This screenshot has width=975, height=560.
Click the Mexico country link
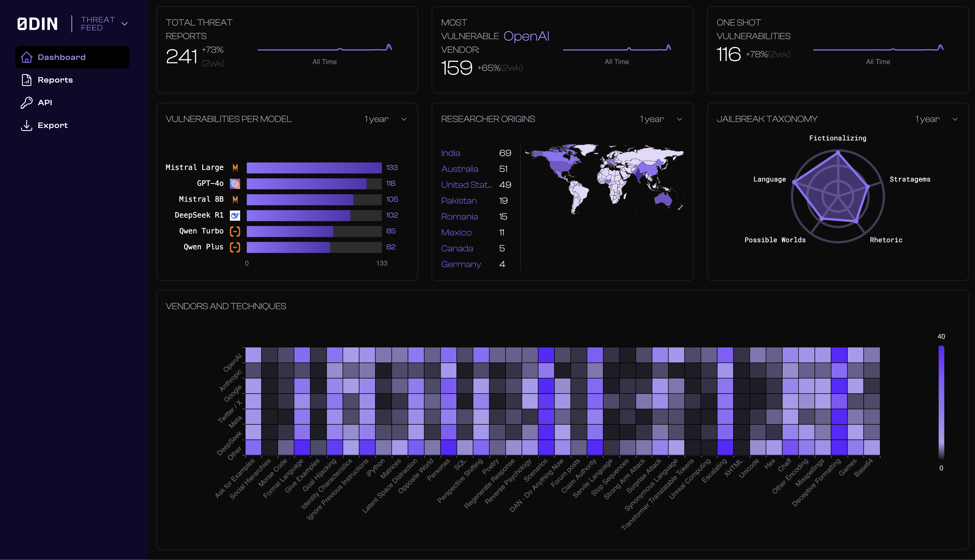[x=456, y=233]
